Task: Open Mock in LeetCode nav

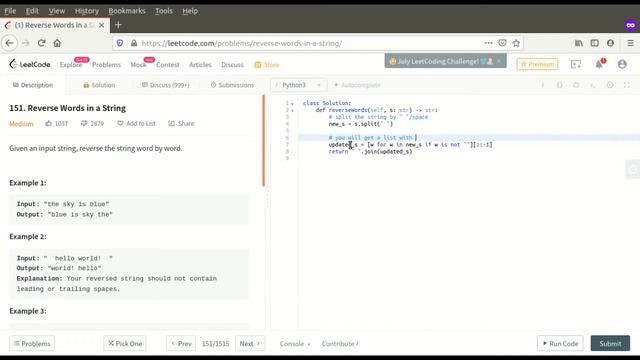Action: pos(138,64)
